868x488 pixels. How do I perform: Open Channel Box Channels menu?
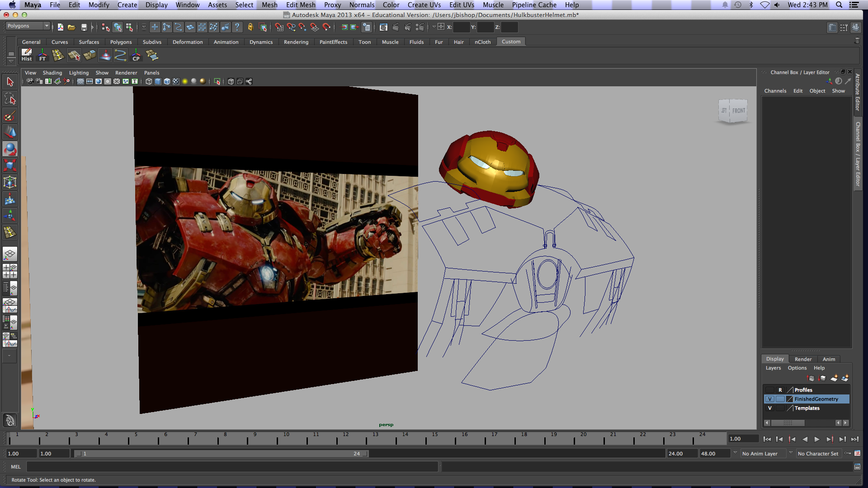coord(775,91)
